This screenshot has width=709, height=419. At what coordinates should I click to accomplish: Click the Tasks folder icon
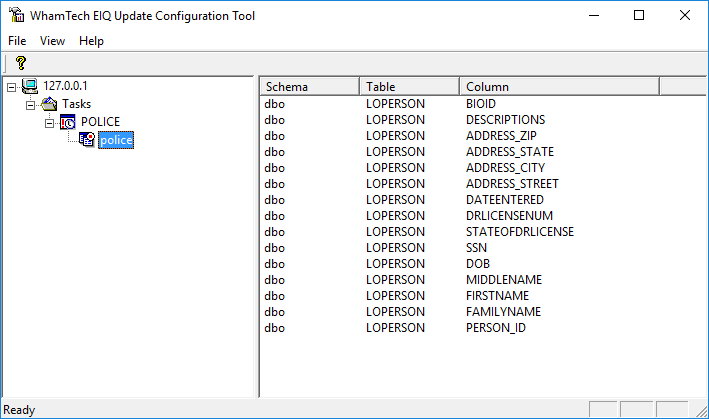pyautogui.click(x=49, y=104)
